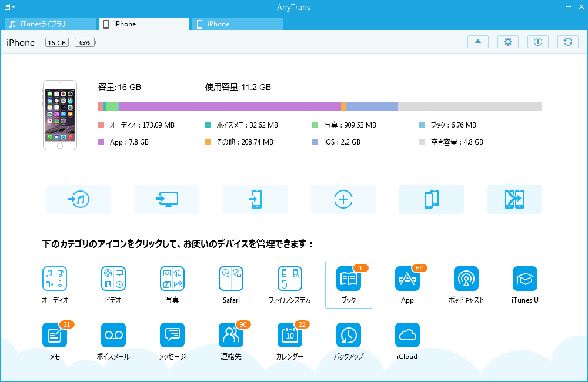Open the iCloud category
The height and width of the screenshot is (382, 588).
(407, 335)
